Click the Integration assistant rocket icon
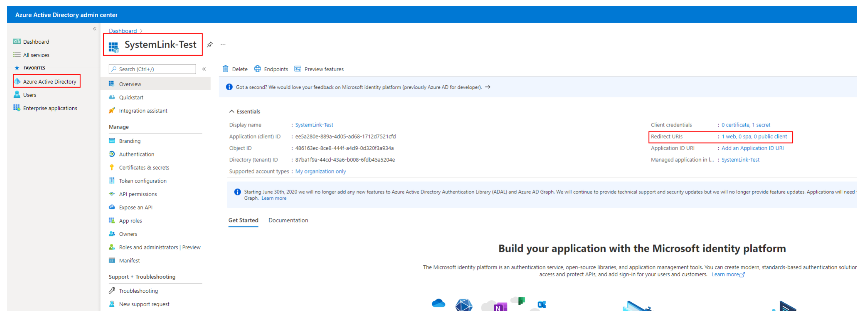The width and height of the screenshot is (868, 311). click(112, 111)
